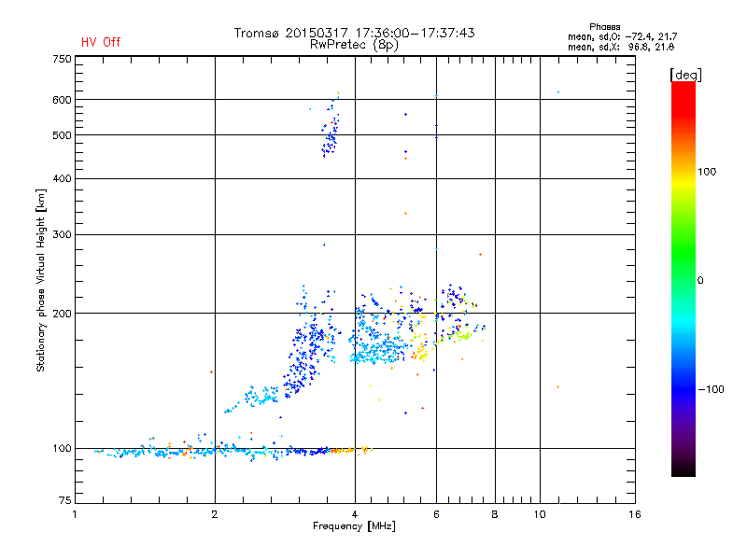Viewport: 747px width, 560px height.
Task: Click the x-axis '10' tick label
Action: 540,514
